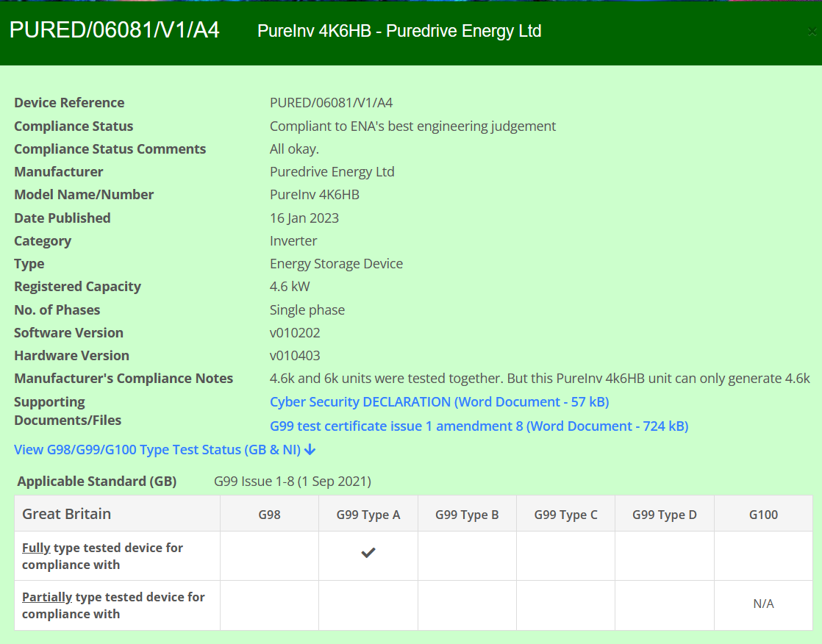Select the G99 Type C column header

pyautogui.click(x=565, y=514)
